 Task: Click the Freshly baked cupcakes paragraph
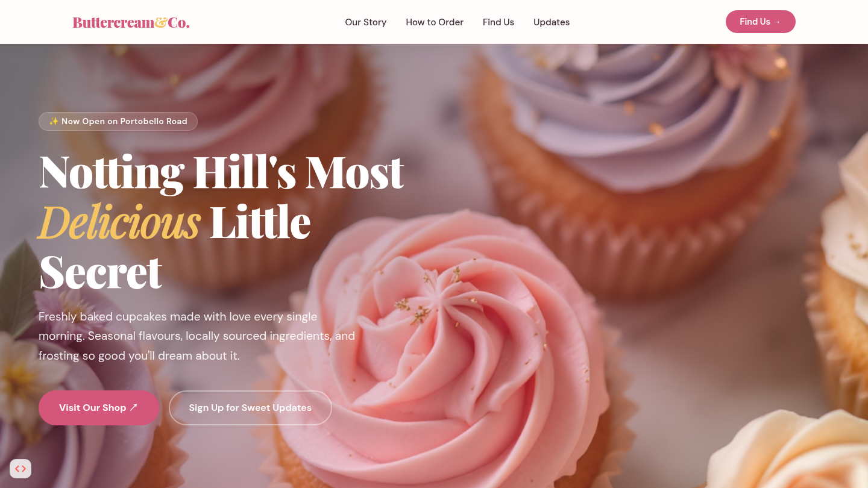pyautogui.click(x=197, y=336)
